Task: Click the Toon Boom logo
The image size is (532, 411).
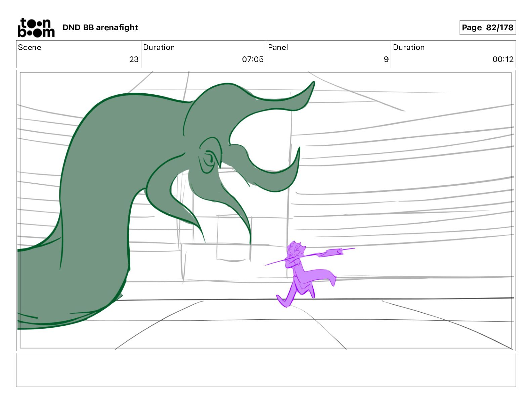Action: [x=36, y=28]
